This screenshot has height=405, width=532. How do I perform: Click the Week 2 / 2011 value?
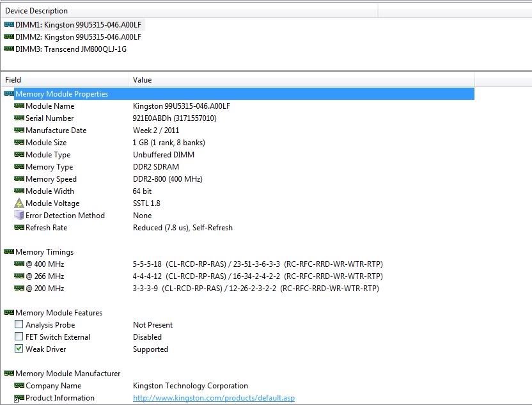click(156, 131)
